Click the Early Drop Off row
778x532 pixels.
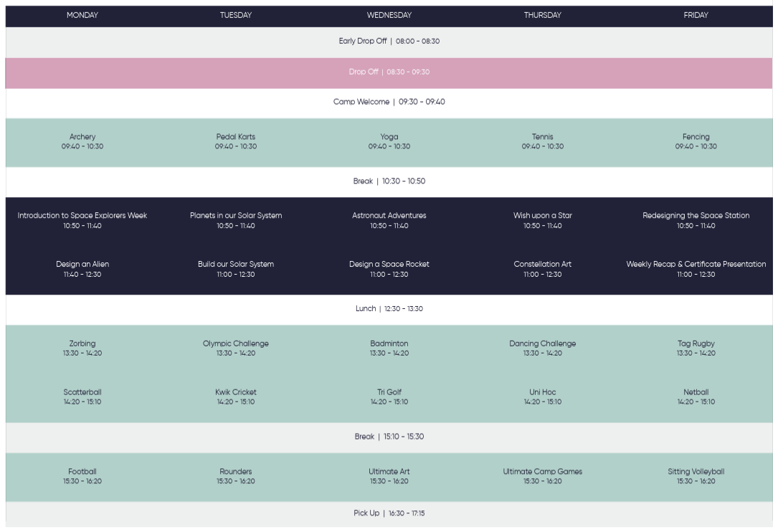(x=389, y=42)
